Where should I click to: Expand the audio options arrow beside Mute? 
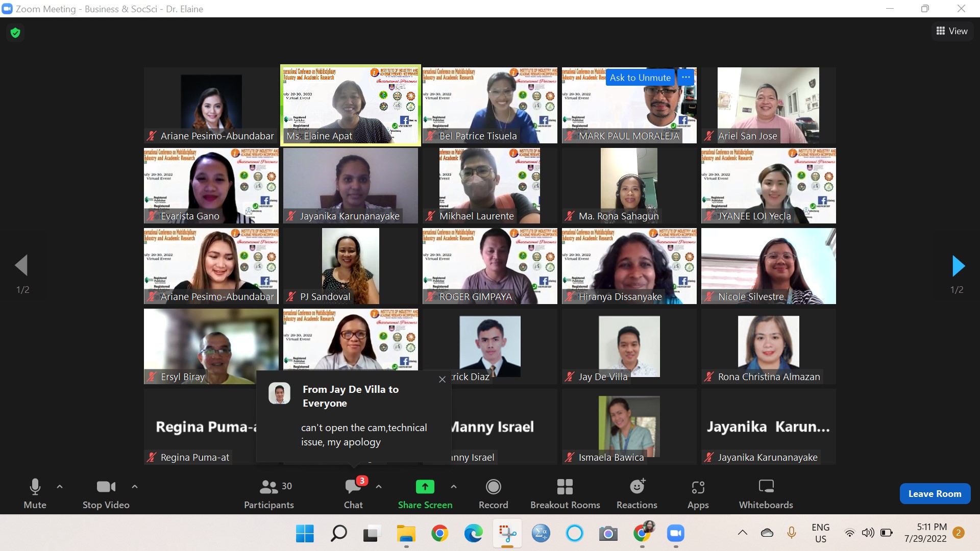click(x=60, y=487)
